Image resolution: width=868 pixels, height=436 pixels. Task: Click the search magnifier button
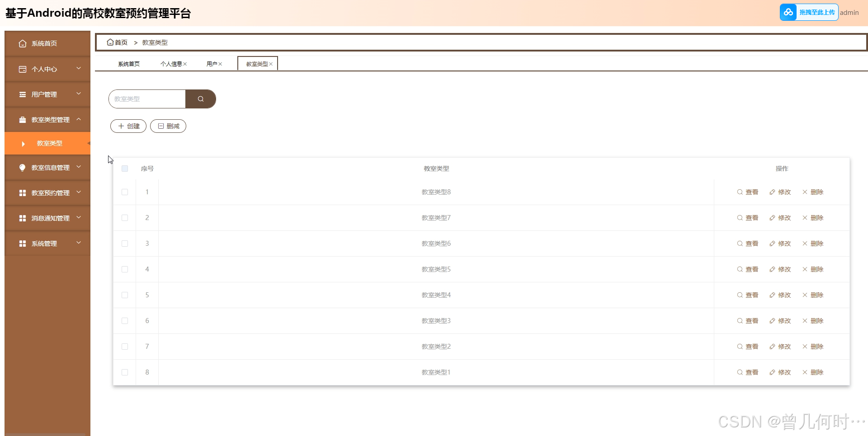click(x=200, y=98)
